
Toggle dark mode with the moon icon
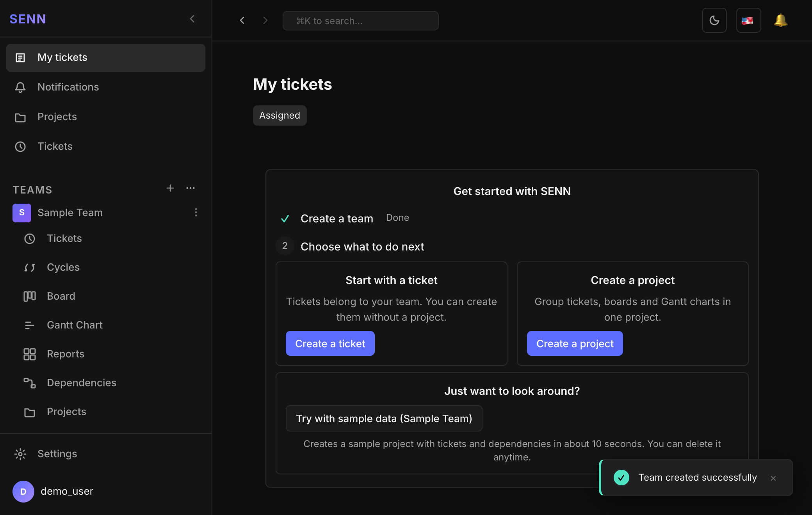click(x=714, y=20)
